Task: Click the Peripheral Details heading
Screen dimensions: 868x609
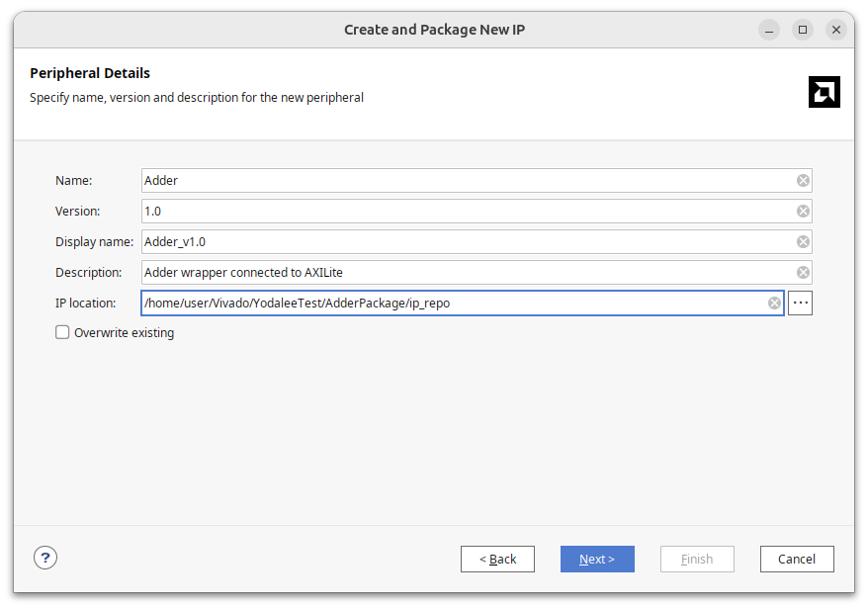Action: [90, 73]
